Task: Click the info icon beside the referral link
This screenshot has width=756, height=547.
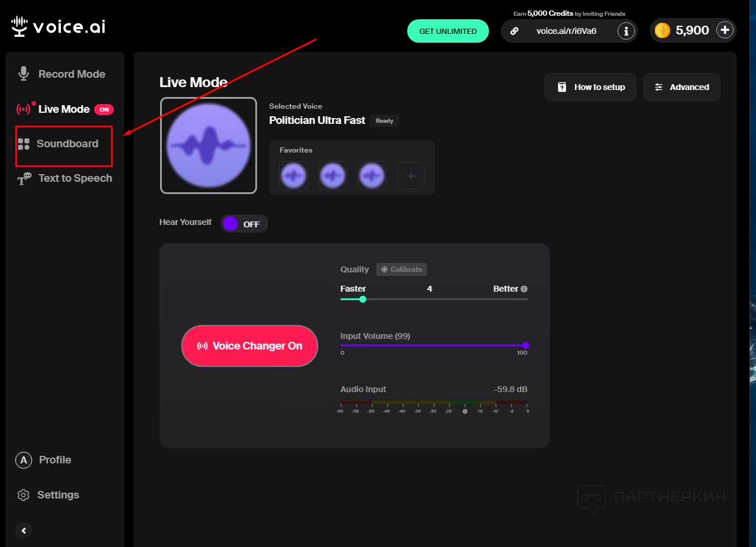Action: [x=626, y=31]
